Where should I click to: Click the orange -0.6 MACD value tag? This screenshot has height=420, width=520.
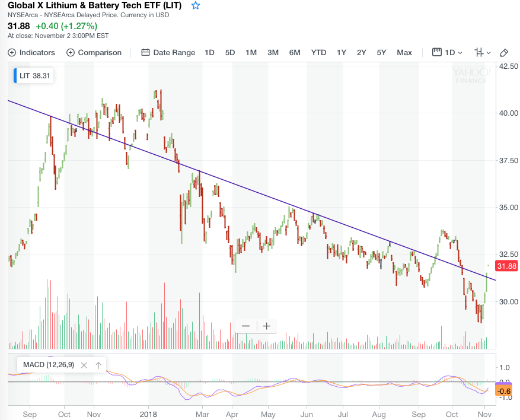pyautogui.click(x=503, y=390)
